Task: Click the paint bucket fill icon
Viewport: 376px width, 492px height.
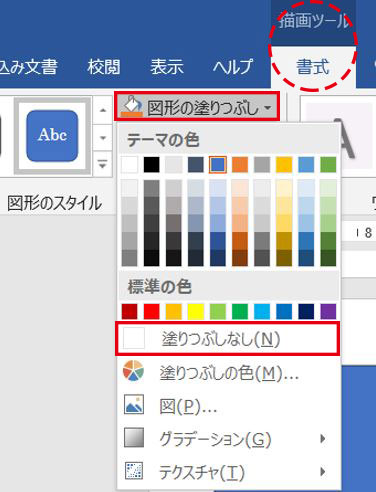Action: (x=132, y=107)
